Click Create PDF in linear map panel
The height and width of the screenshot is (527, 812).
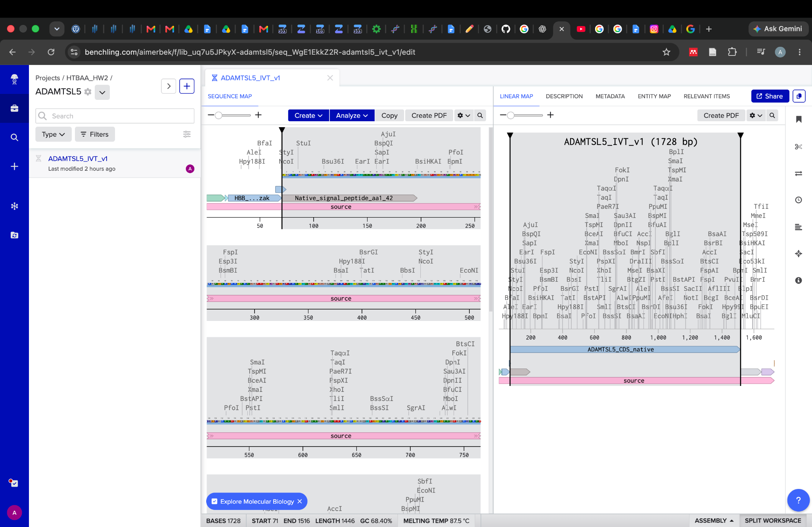click(721, 115)
